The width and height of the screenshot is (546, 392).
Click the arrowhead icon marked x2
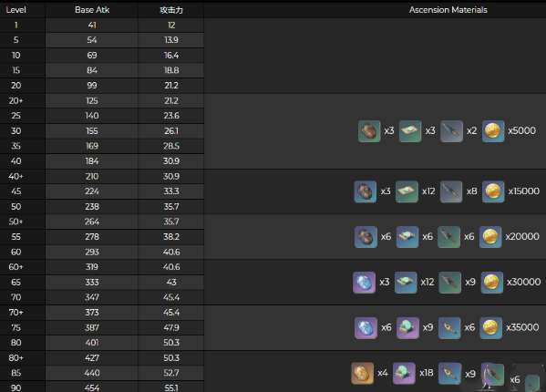[451, 131]
